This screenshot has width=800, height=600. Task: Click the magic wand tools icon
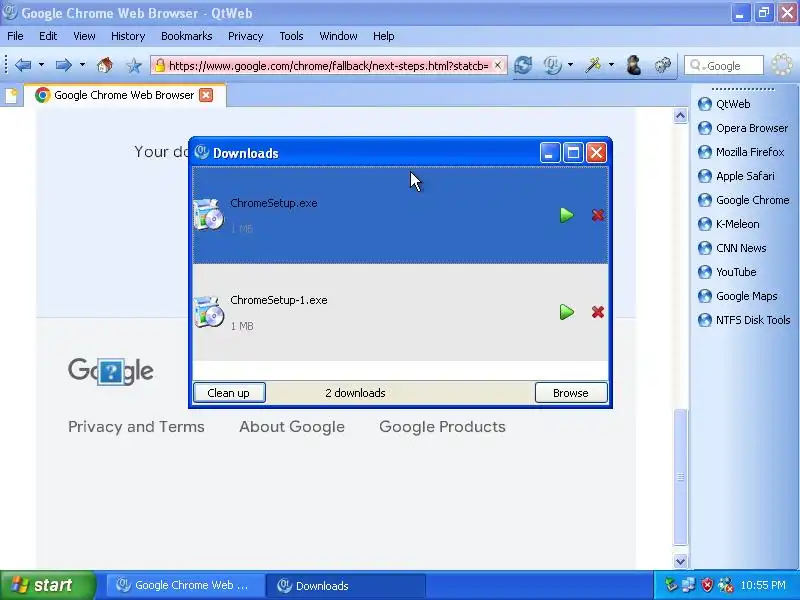593,65
